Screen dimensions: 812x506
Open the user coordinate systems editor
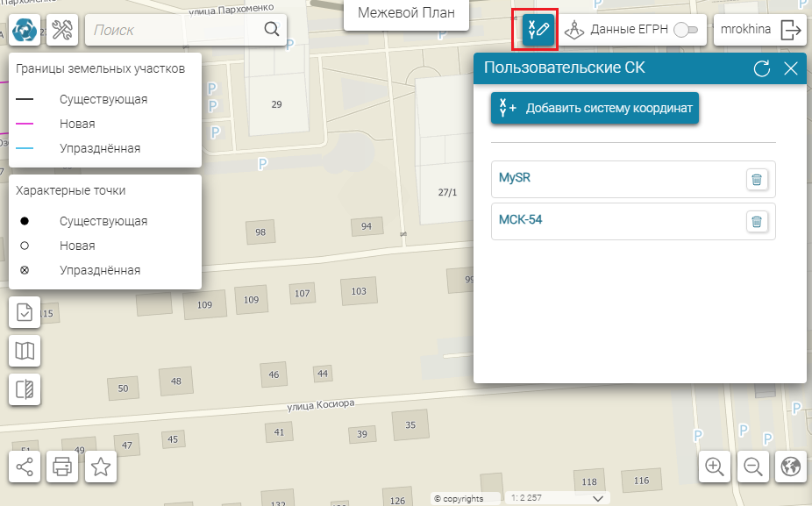click(537, 30)
